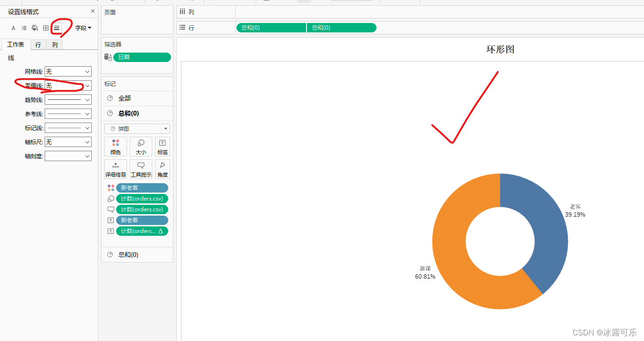This screenshot has width=644, height=341.
Task: Click the 标签 label button
Action: (163, 147)
